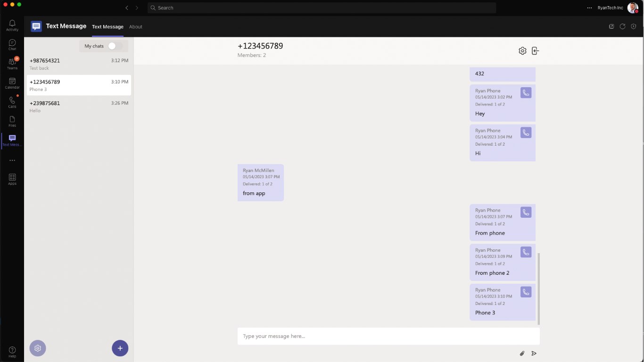Open app settings gear at bottom left

pos(38,348)
